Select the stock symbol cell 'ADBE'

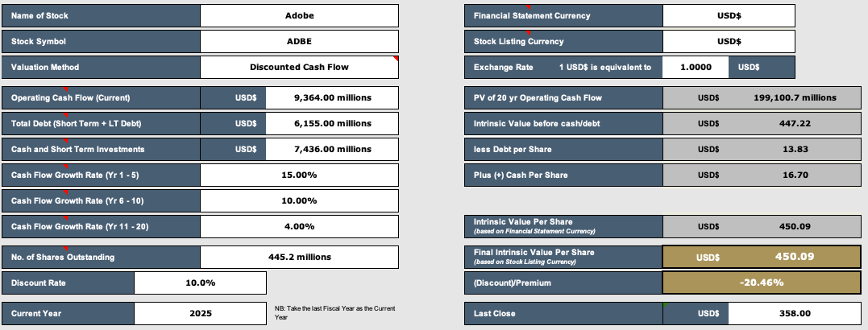pyautogui.click(x=299, y=42)
